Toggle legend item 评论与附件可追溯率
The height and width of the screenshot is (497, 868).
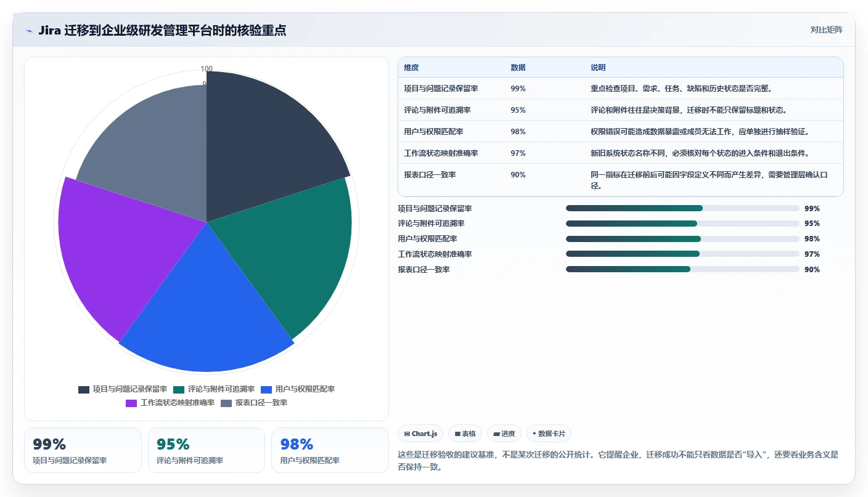coord(214,389)
